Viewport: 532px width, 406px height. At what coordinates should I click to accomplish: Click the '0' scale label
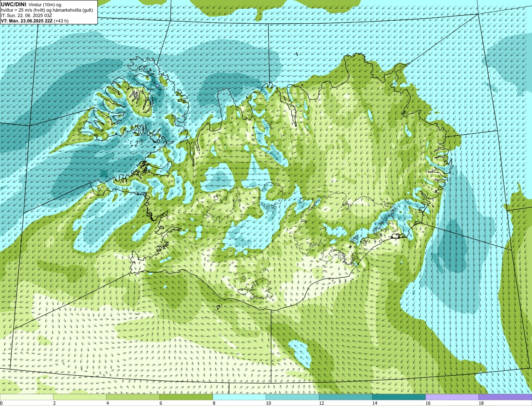click(x=1, y=403)
